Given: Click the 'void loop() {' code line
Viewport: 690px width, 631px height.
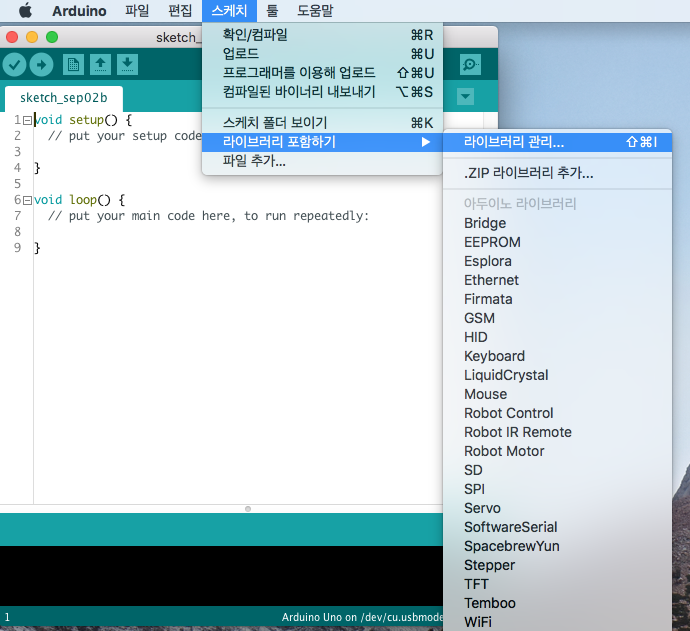Looking at the screenshot, I should point(80,200).
